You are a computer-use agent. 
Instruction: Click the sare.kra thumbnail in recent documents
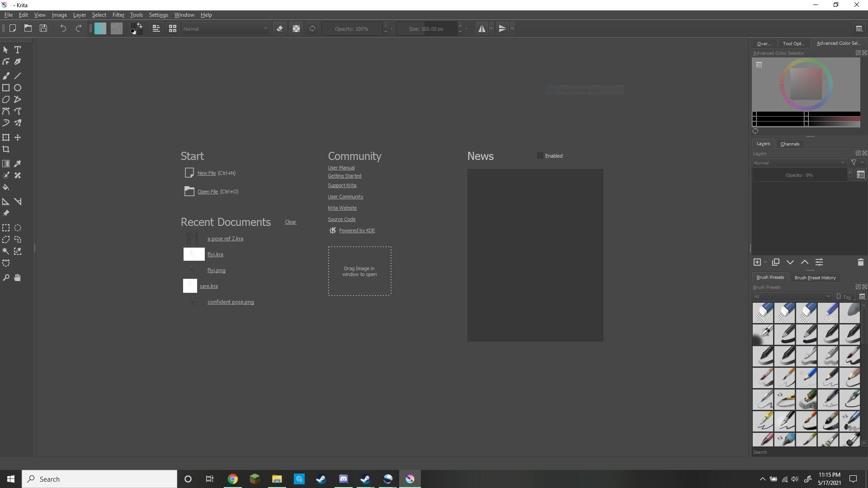pos(189,286)
